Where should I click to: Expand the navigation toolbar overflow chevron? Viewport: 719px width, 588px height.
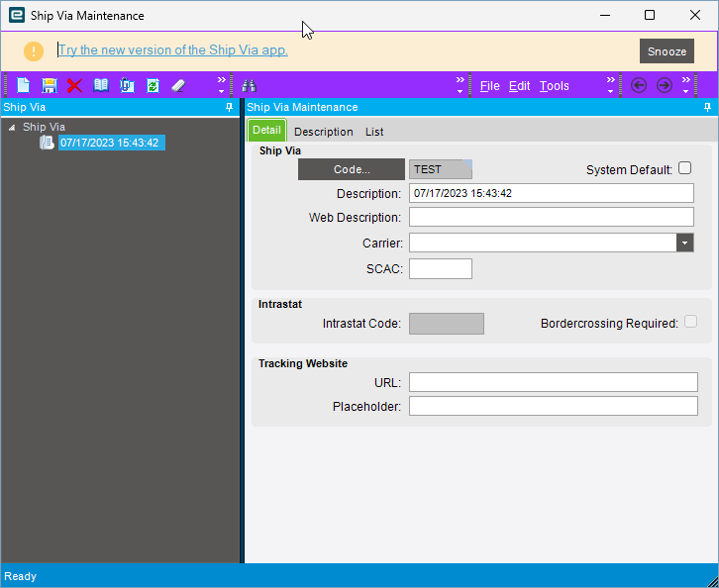click(685, 85)
